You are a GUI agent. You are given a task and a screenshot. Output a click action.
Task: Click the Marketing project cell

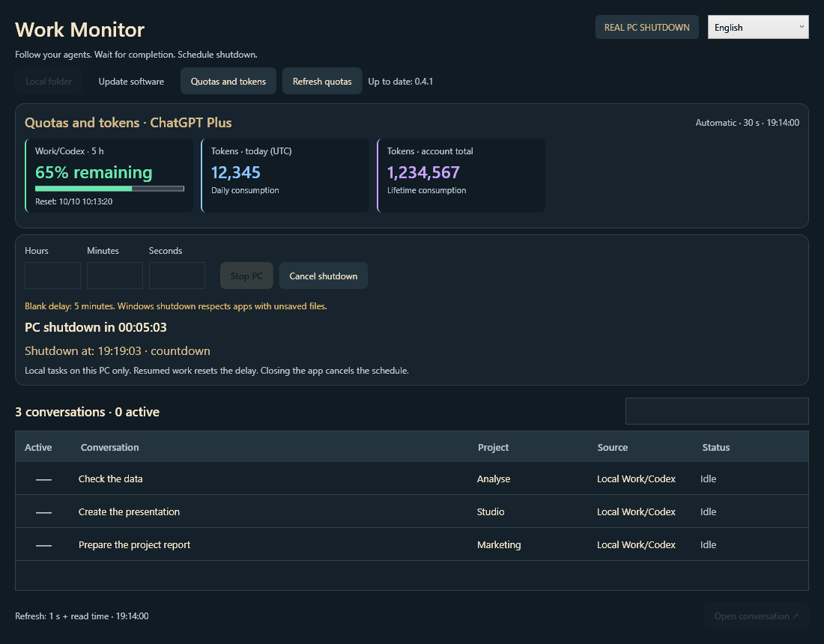coord(499,544)
